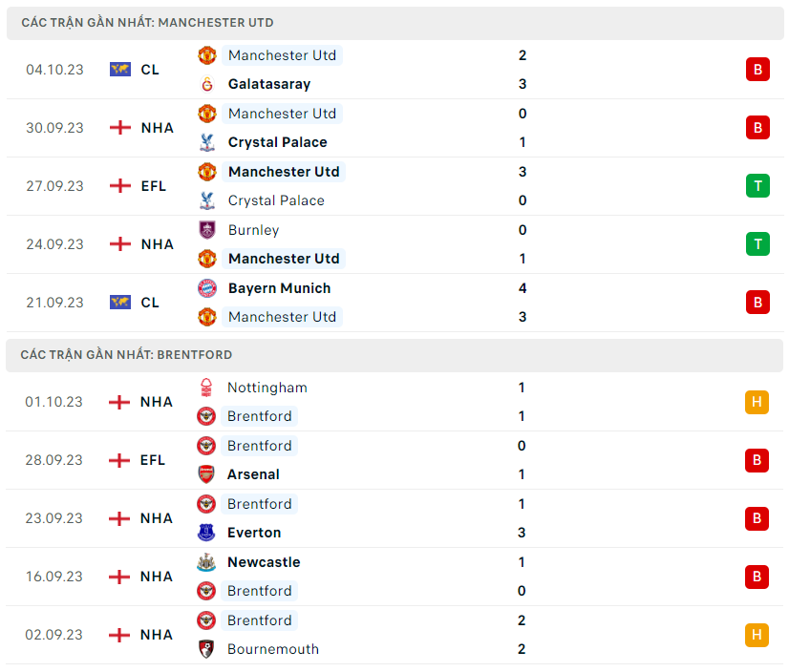Click the Newcastle club crest icon
The image size is (789, 672).
coord(206,562)
